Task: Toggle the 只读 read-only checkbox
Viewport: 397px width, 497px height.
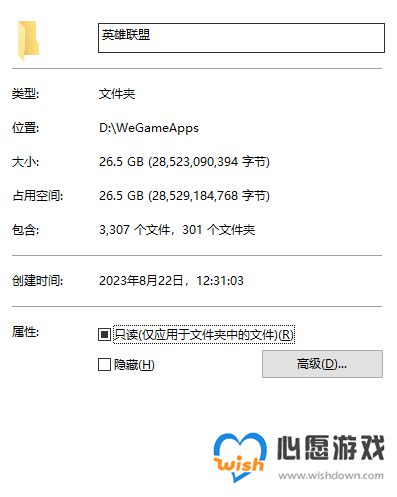Action: point(104,334)
